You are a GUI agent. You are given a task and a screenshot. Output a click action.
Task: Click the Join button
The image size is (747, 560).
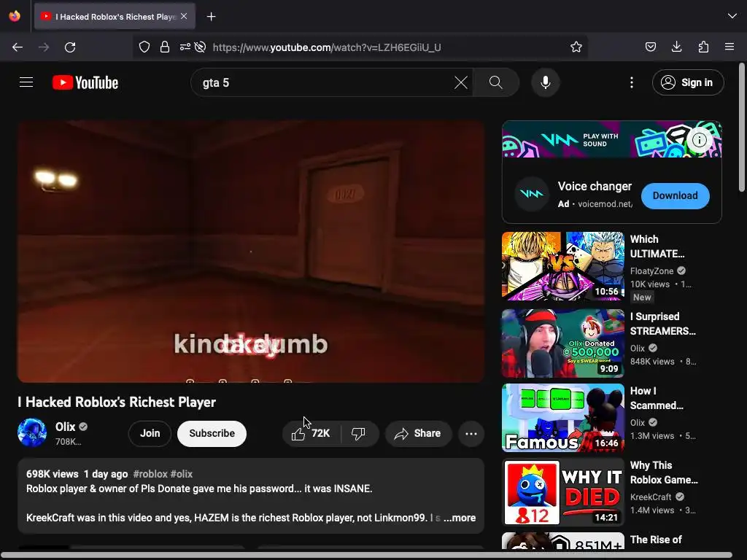[150, 433]
